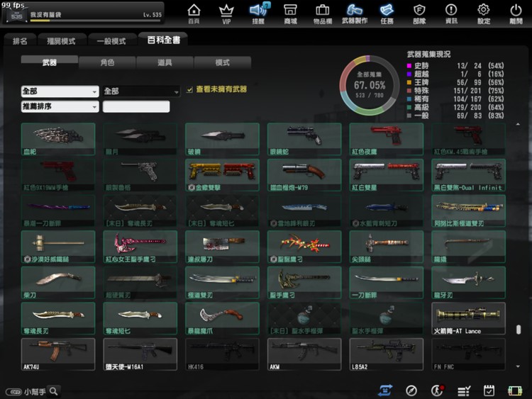Switch to the 一般模式 tab
532x399 pixels.
pyautogui.click(x=111, y=41)
